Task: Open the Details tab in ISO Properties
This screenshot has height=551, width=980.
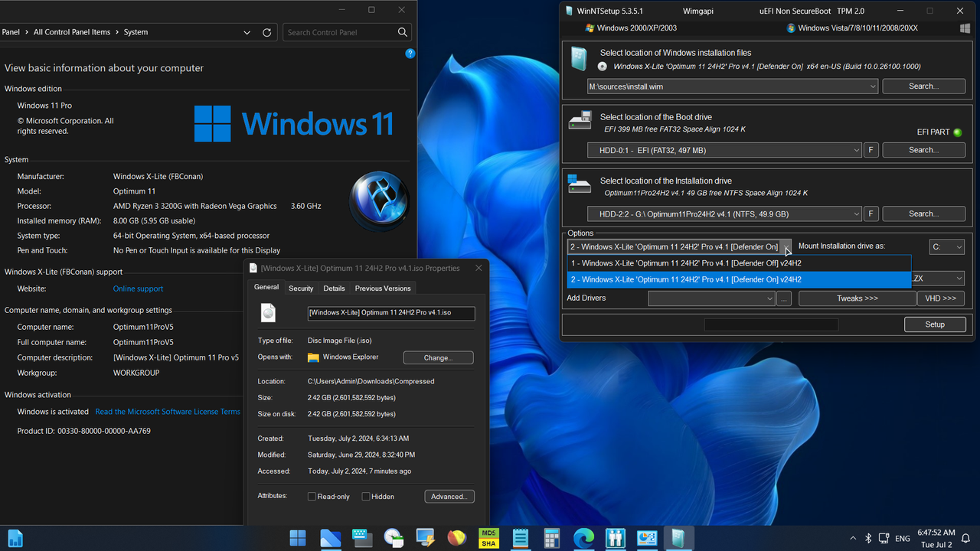Action: [334, 288]
